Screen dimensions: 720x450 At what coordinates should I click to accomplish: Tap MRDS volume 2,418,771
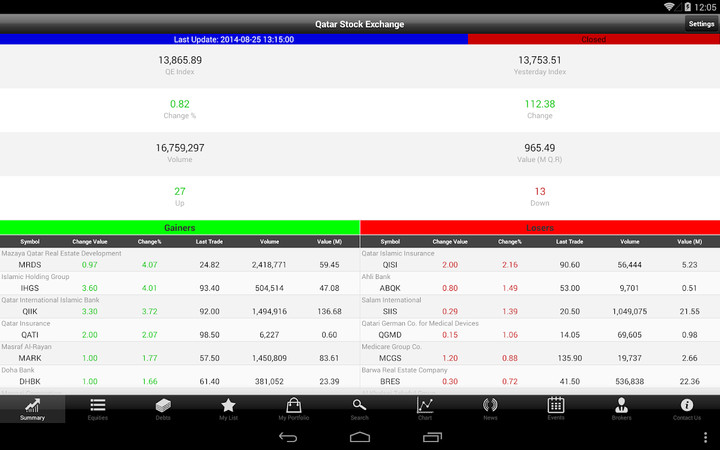point(269,264)
